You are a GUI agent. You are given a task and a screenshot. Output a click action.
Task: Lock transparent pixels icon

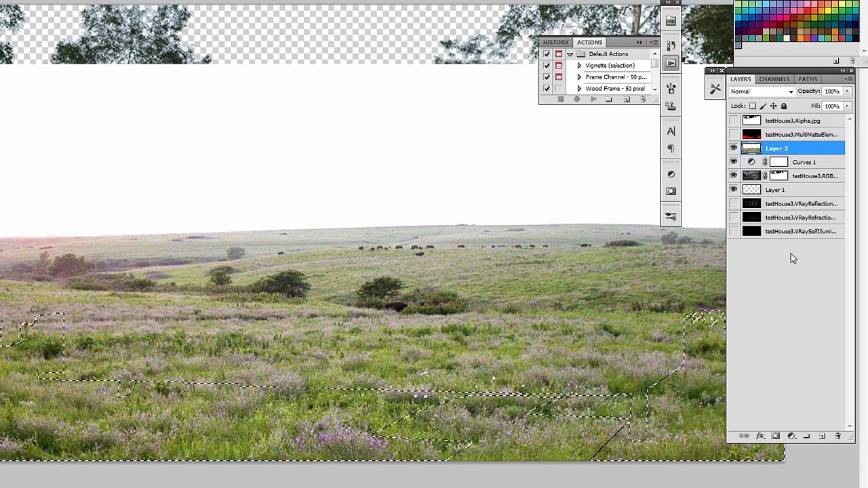pyautogui.click(x=752, y=106)
